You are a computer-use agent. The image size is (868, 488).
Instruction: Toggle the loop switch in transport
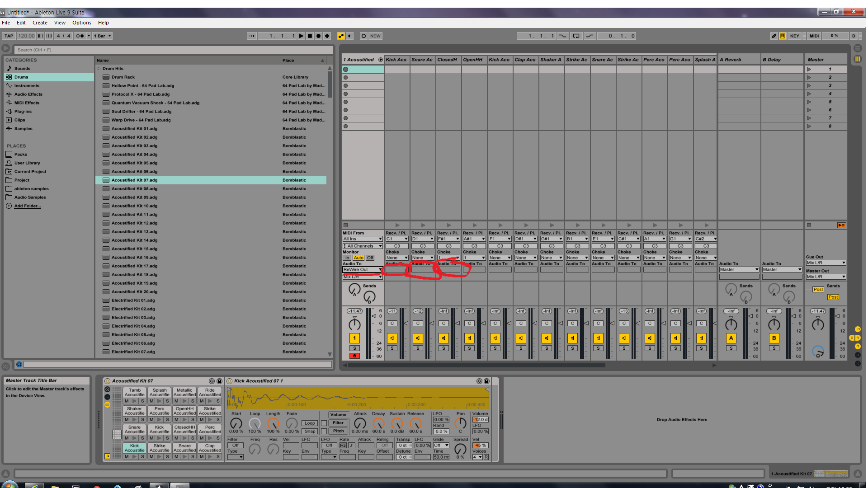click(576, 36)
